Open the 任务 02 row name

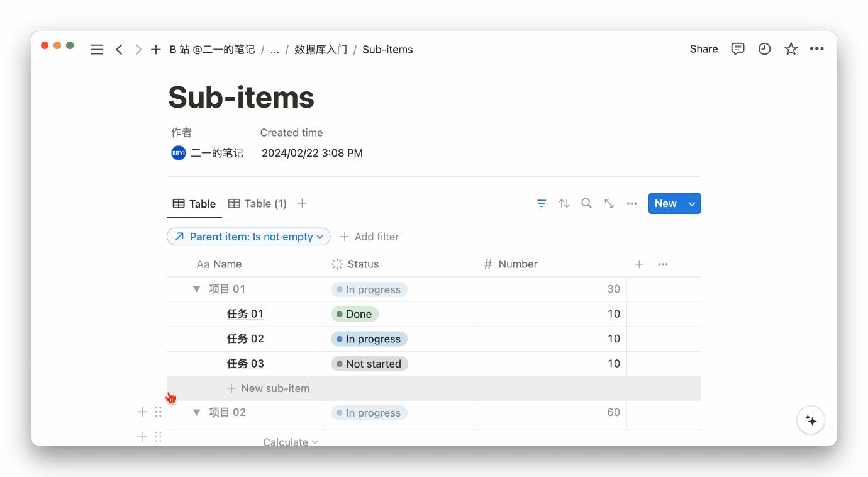pos(245,339)
